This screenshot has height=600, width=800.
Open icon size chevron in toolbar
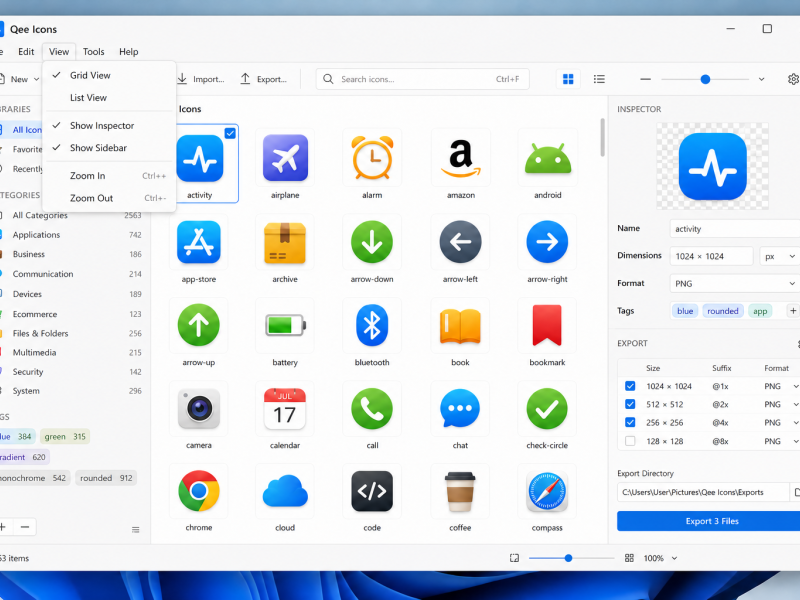pyautogui.click(x=761, y=79)
